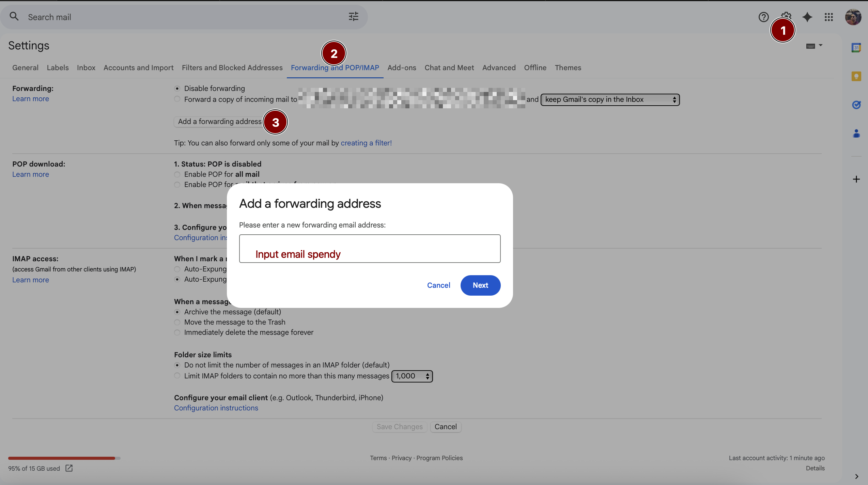Switch to the Labels tab
Viewport: 868px width, 485px height.
58,67
